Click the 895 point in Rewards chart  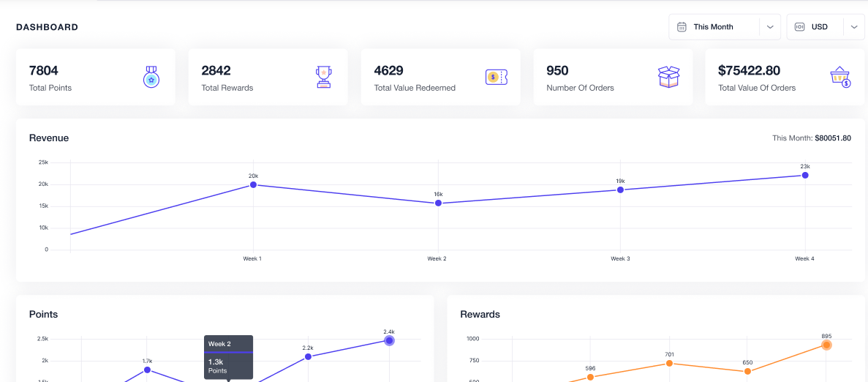(826, 345)
